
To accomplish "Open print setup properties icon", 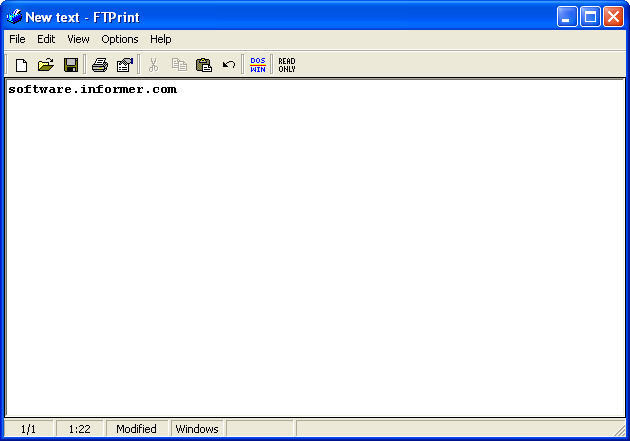I will click(x=125, y=65).
